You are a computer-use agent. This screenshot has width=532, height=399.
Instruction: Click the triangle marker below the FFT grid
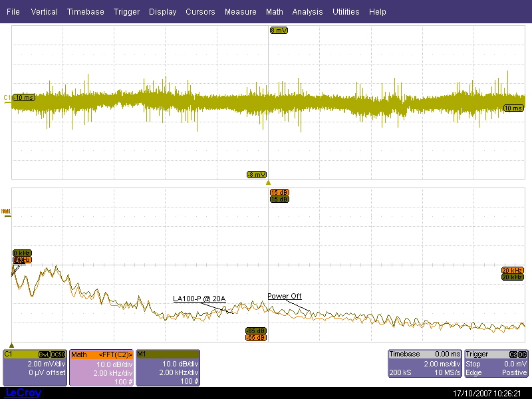tap(11, 345)
